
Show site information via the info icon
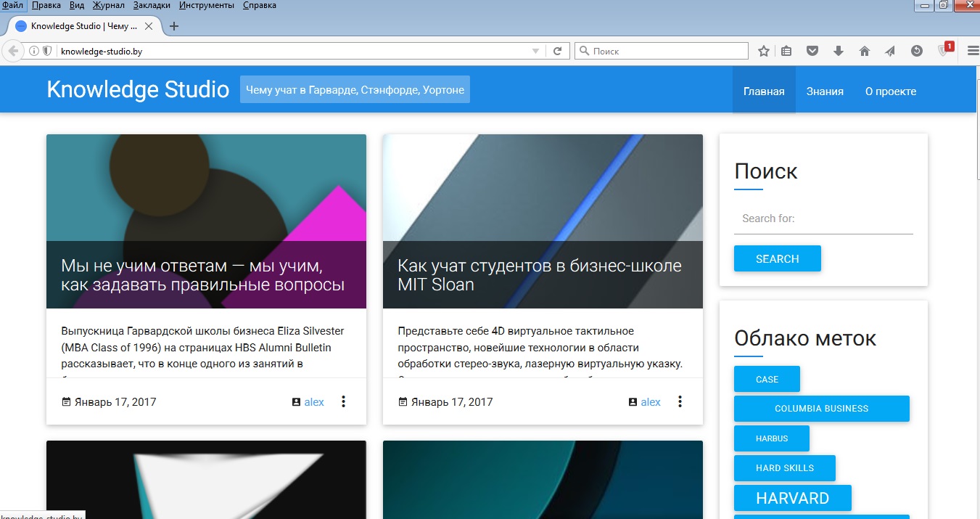33,51
